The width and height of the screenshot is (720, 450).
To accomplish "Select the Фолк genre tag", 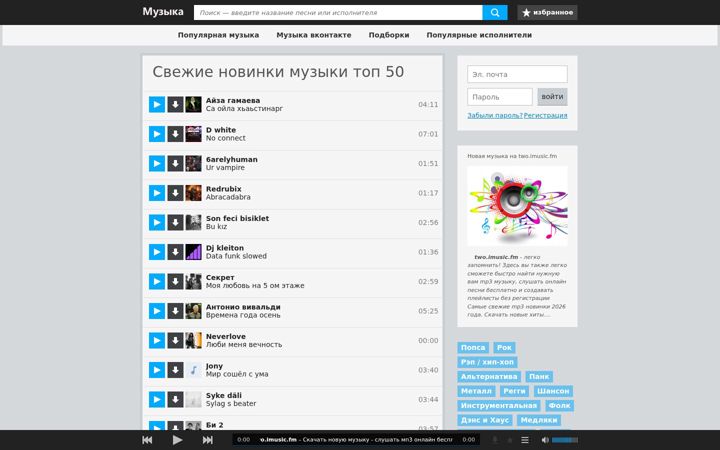I will coord(559,405).
